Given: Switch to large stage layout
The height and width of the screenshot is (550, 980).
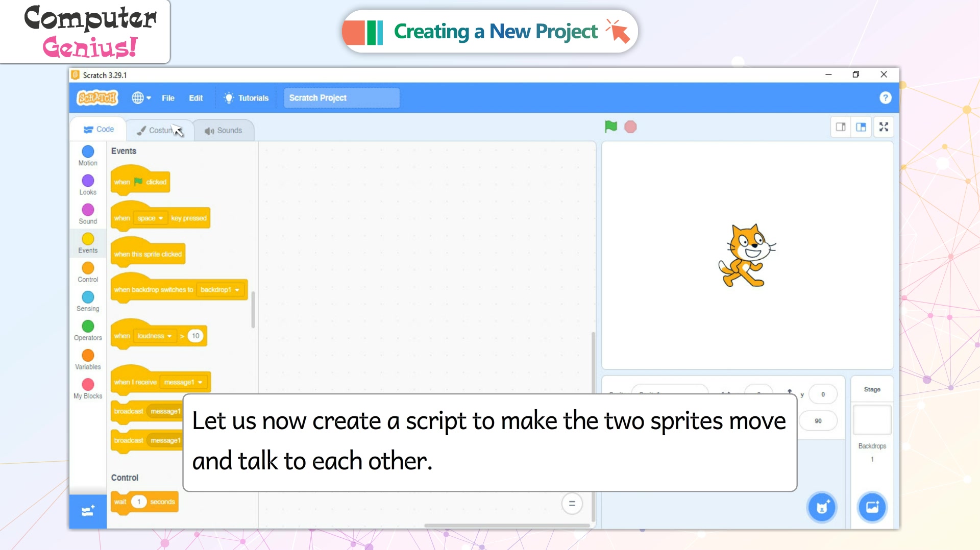Looking at the screenshot, I should point(861,127).
